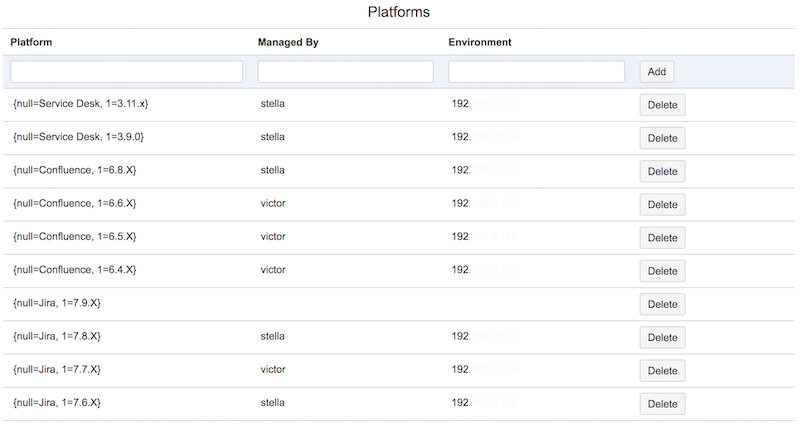
Task: Delete the Jira 7.9.X row
Action: 662,304
